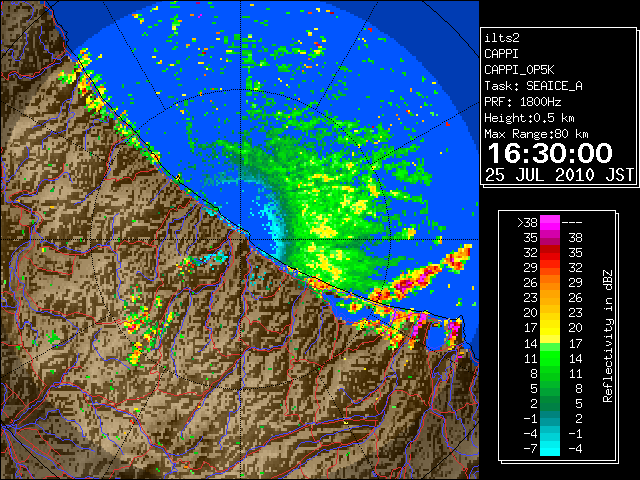The height and width of the screenshot is (480, 640).
Task: Click the 'Reflectivity in dBZ' legend title
Action: (x=607, y=336)
